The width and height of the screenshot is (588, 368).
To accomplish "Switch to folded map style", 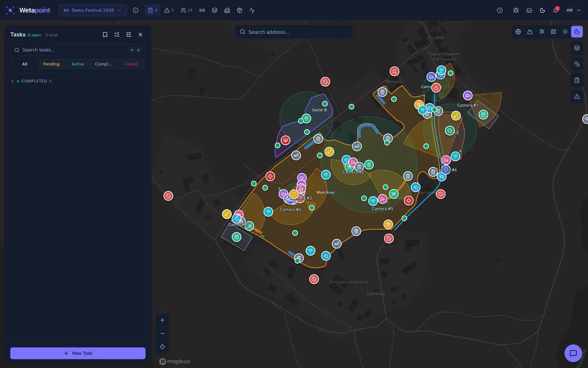I will click(x=553, y=32).
